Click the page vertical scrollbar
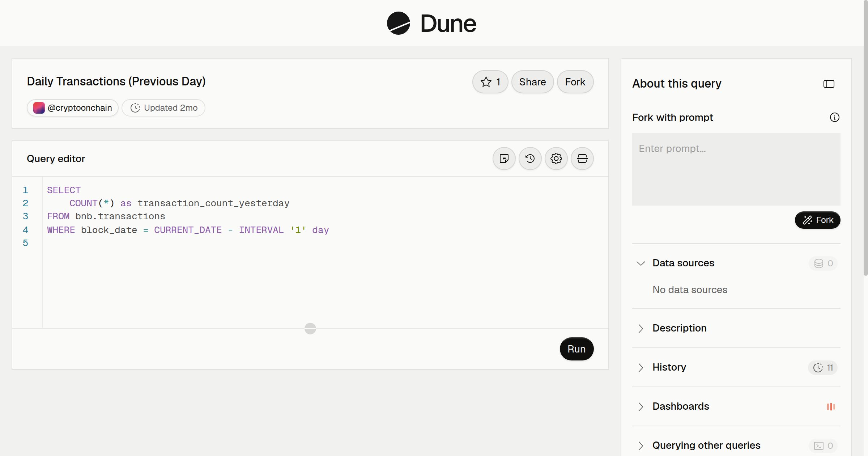The width and height of the screenshot is (868, 456). pyautogui.click(x=865, y=138)
